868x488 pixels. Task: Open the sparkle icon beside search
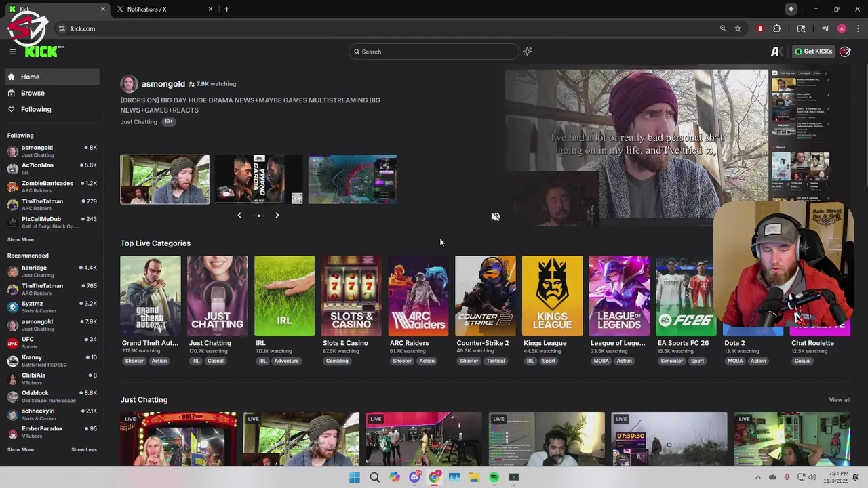[528, 52]
